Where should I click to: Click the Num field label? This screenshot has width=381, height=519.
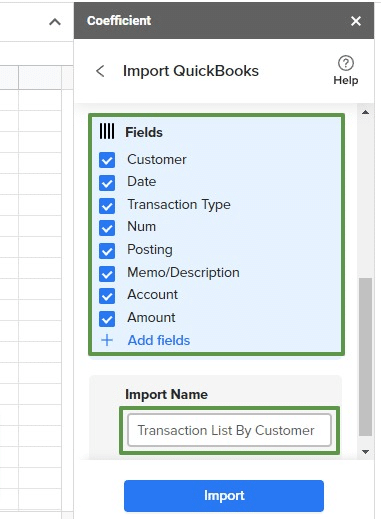tap(141, 227)
